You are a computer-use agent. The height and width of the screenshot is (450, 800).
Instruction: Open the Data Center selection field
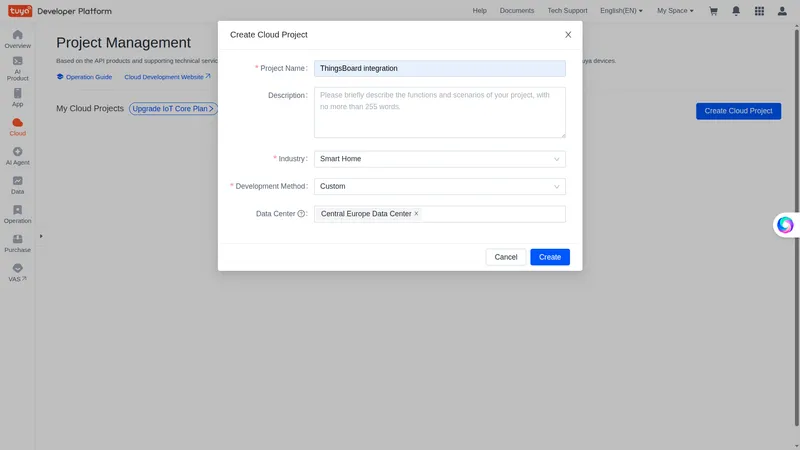click(440, 214)
